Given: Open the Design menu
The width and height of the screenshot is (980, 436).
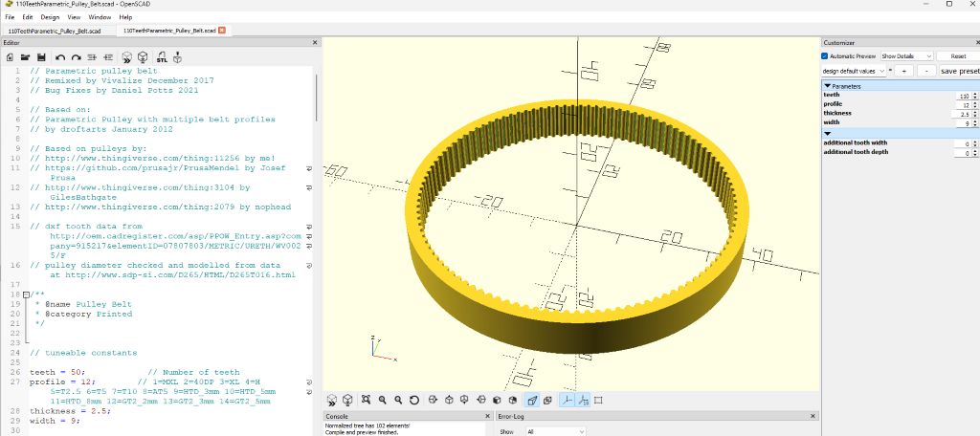Looking at the screenshot, I should tap(50, 17).
